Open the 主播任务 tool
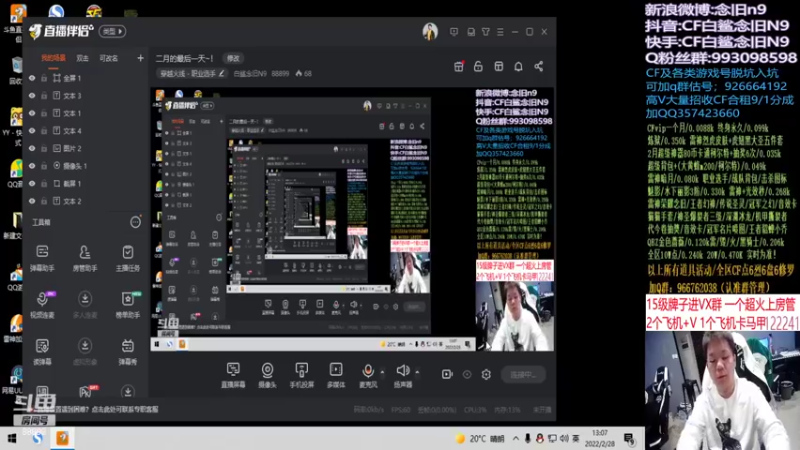 tap(128, 257)
